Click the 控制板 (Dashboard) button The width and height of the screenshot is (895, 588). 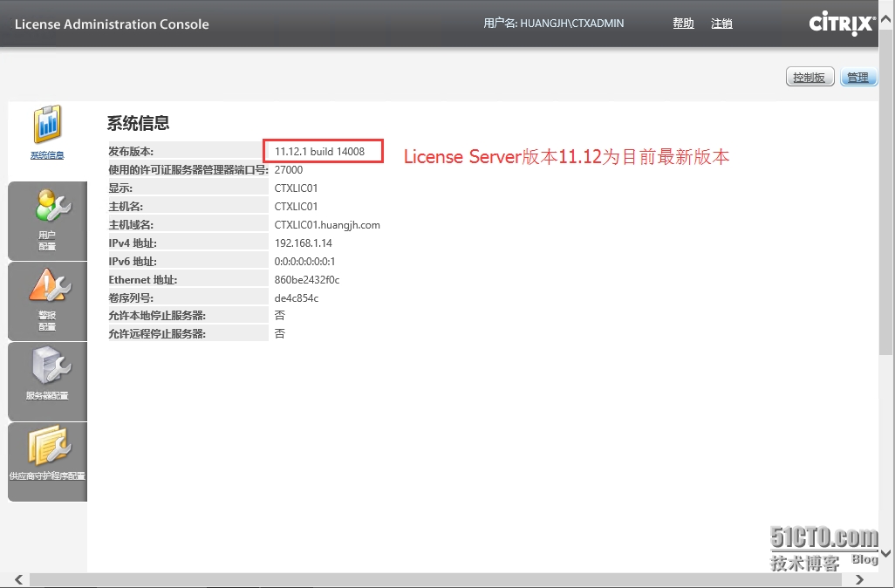[810, 77]
